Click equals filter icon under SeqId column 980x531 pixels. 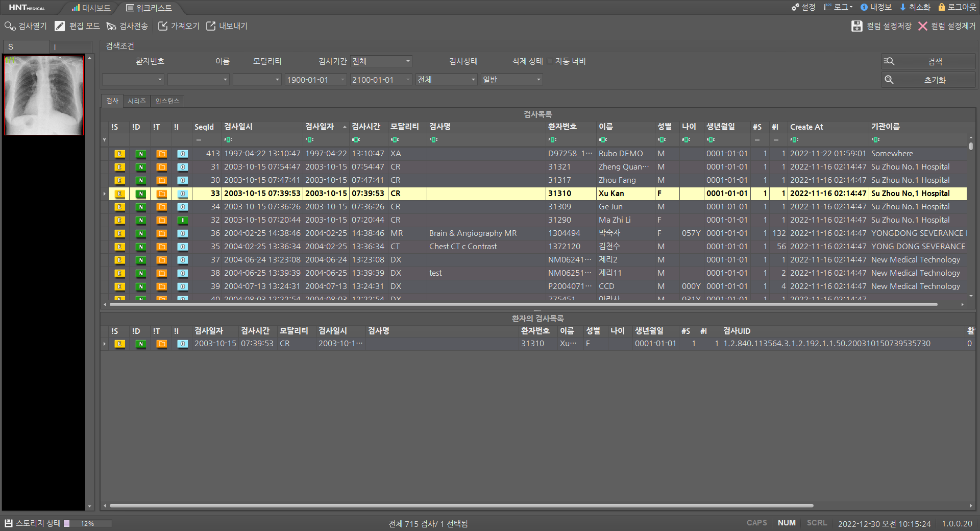[x=199, y=139]
